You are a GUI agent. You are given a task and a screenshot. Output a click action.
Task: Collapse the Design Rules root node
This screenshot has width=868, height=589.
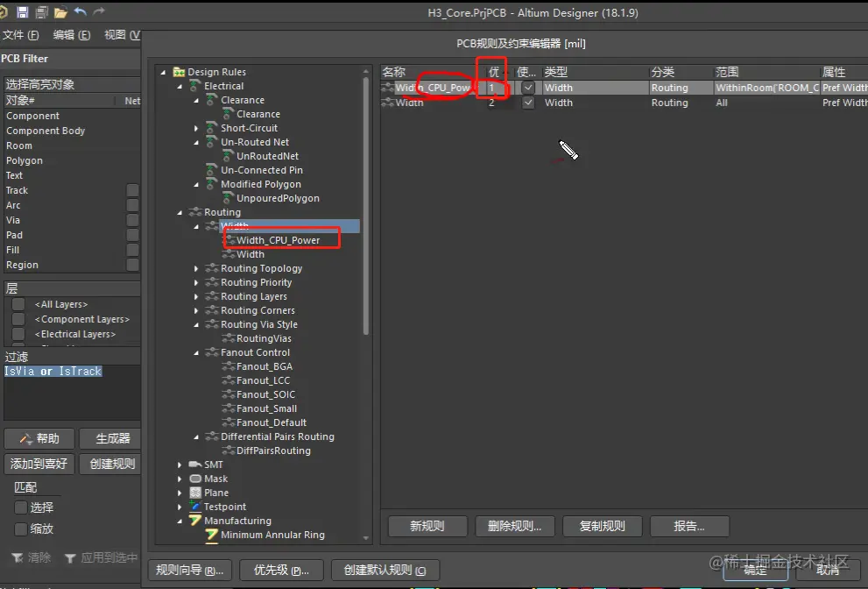tap(163, 72)
